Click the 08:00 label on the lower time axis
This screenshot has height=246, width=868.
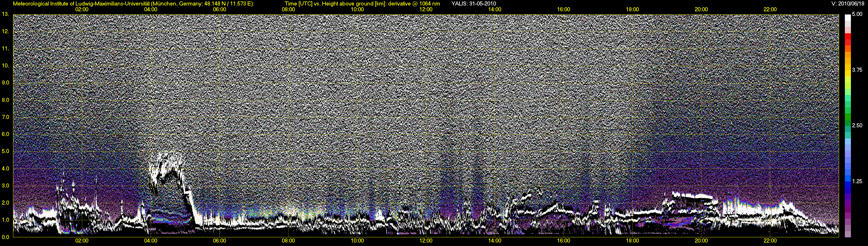[288, 241]
